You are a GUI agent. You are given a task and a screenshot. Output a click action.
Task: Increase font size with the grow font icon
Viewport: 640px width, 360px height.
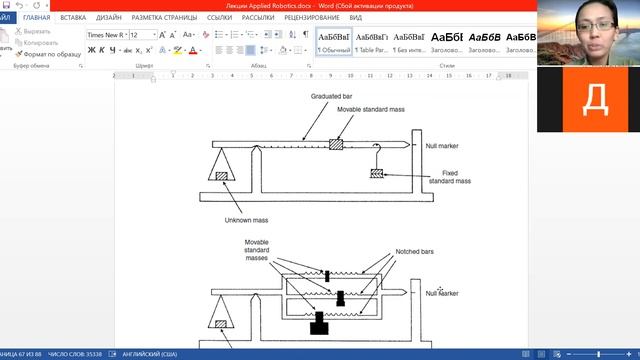point(162,35)
